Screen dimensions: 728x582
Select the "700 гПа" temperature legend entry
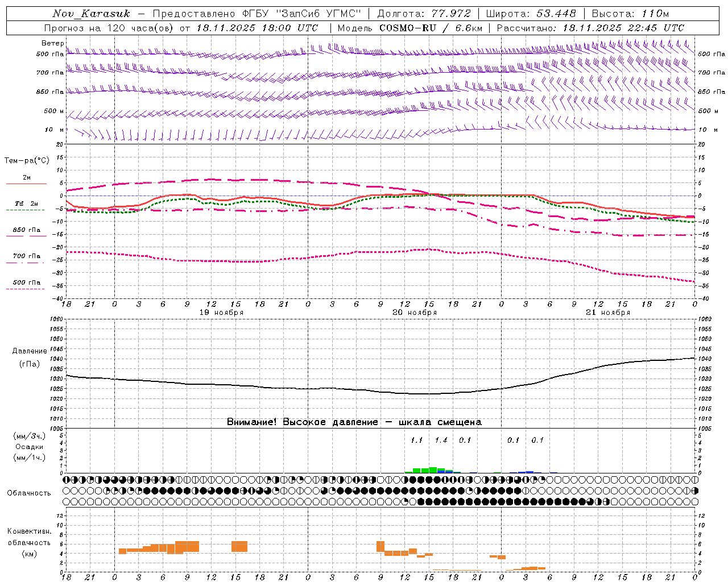coord(27,256)
